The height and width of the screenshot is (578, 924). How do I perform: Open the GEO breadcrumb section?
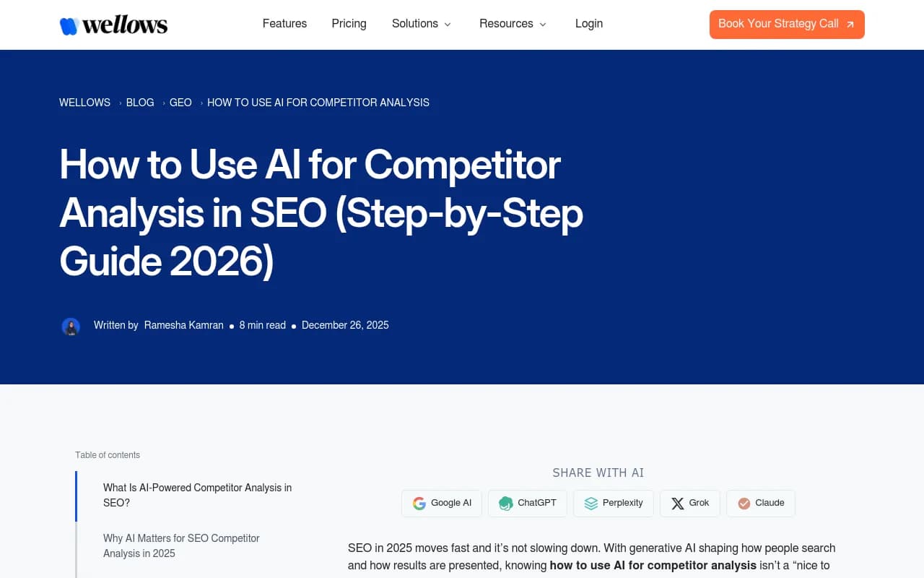(x=180, y=103)
